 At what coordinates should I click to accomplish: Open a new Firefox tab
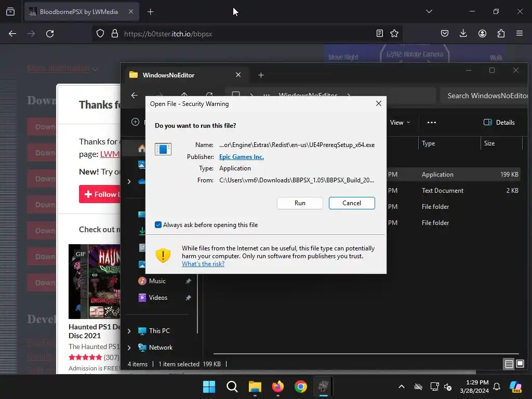tap(150, 12)
